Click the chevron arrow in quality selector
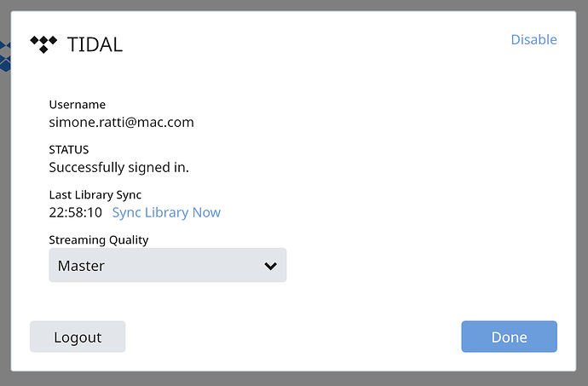This screenshot has height=386, width=588. tap(270, 266)
